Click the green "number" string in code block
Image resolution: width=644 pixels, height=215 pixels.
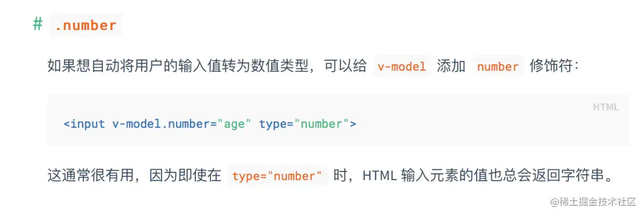pyautogui.click(x=322, y=124)
